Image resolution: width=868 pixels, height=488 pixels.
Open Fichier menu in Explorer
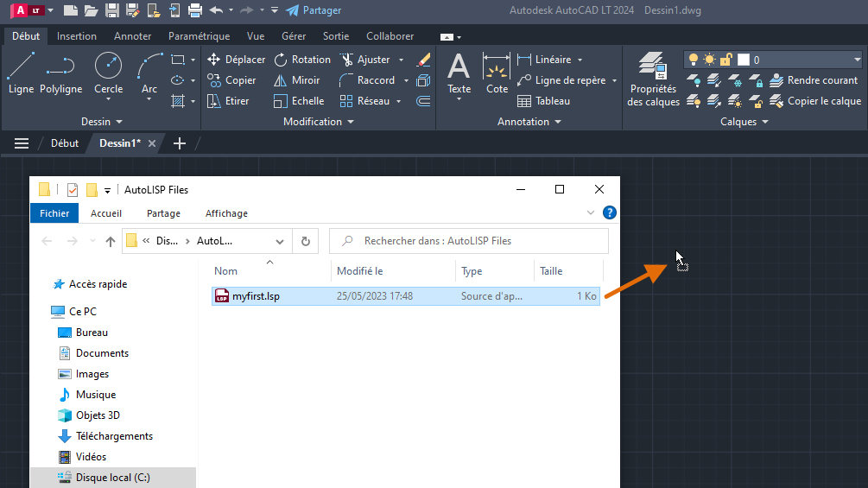pos(54,213)
